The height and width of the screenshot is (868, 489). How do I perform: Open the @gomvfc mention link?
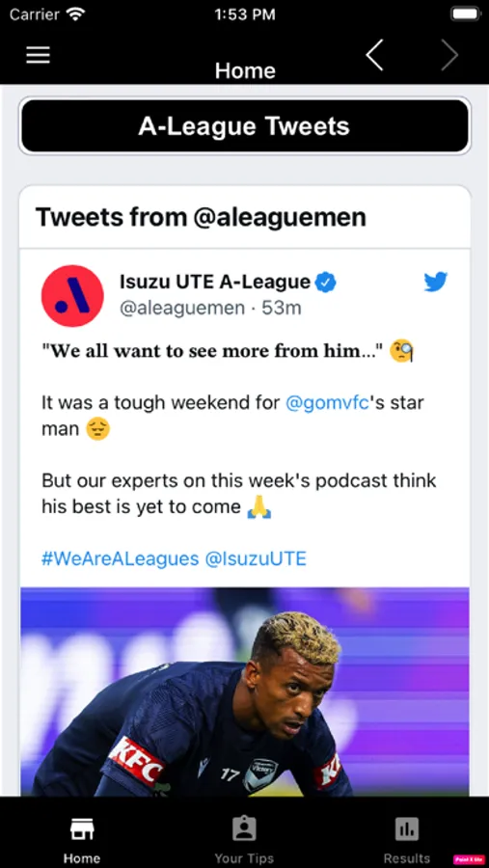pyautogui.click(x=327, y=403)
